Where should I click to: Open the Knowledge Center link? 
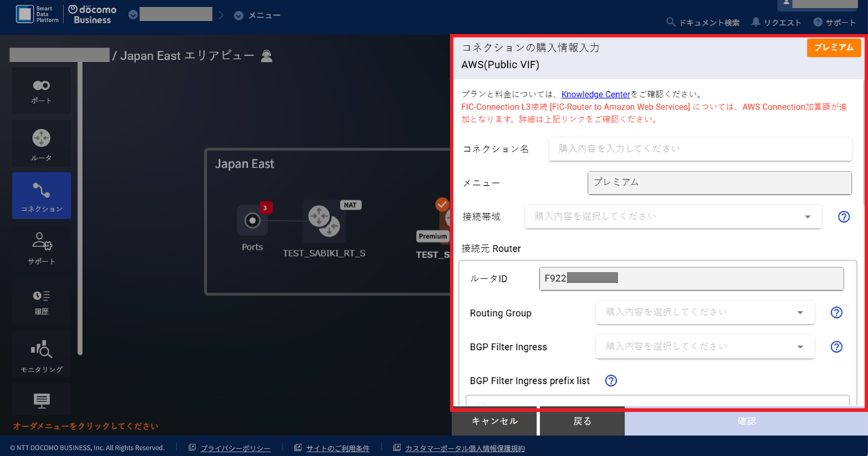click(596, 95)
